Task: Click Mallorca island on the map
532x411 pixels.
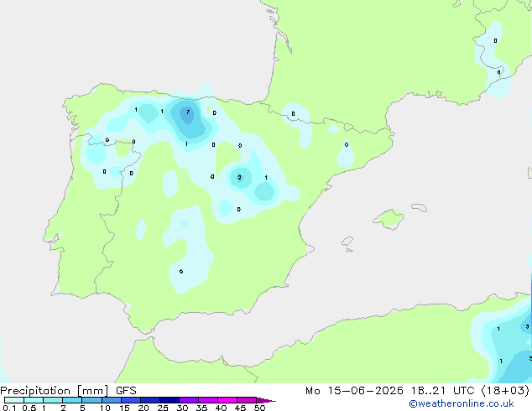Action: (x=389, y=219)
